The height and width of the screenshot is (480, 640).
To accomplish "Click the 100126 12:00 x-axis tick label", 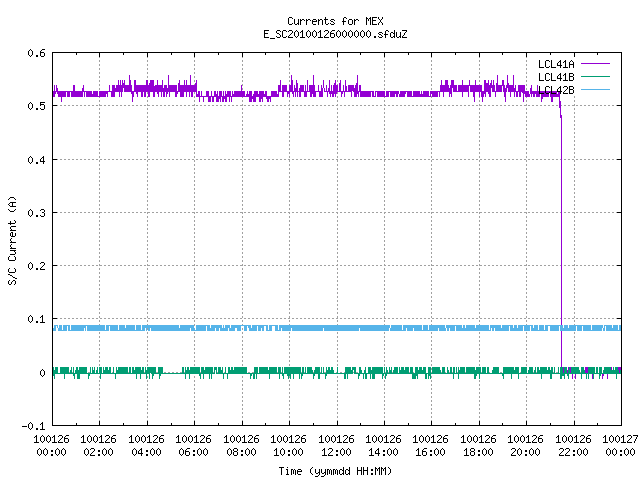I will click(336, 445).
